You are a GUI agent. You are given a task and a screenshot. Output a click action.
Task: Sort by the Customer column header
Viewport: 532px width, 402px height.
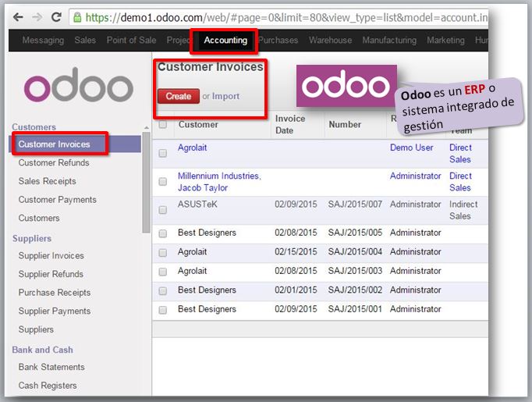(198, 125)
